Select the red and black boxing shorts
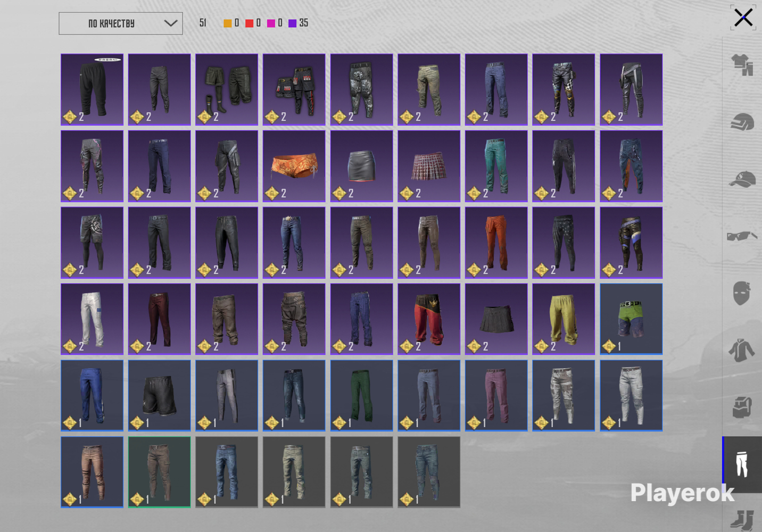Image resolution: width=762 pixels, height=532 pixels. coord(429,319)
